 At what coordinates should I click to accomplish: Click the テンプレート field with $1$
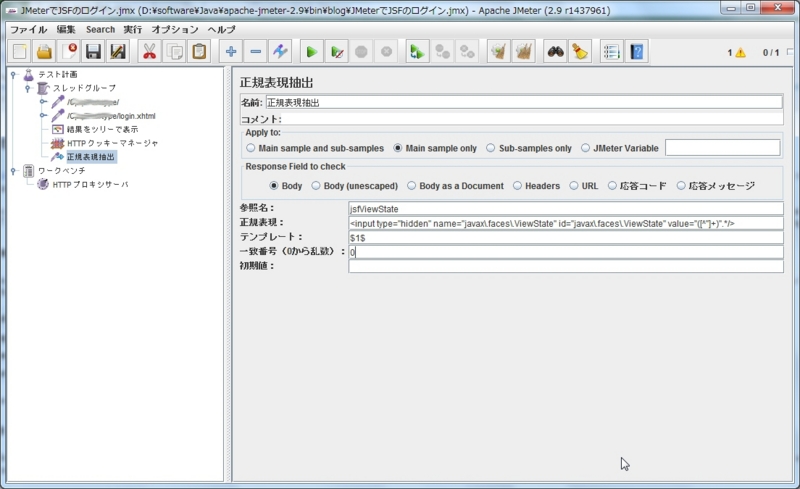(566, 238)
